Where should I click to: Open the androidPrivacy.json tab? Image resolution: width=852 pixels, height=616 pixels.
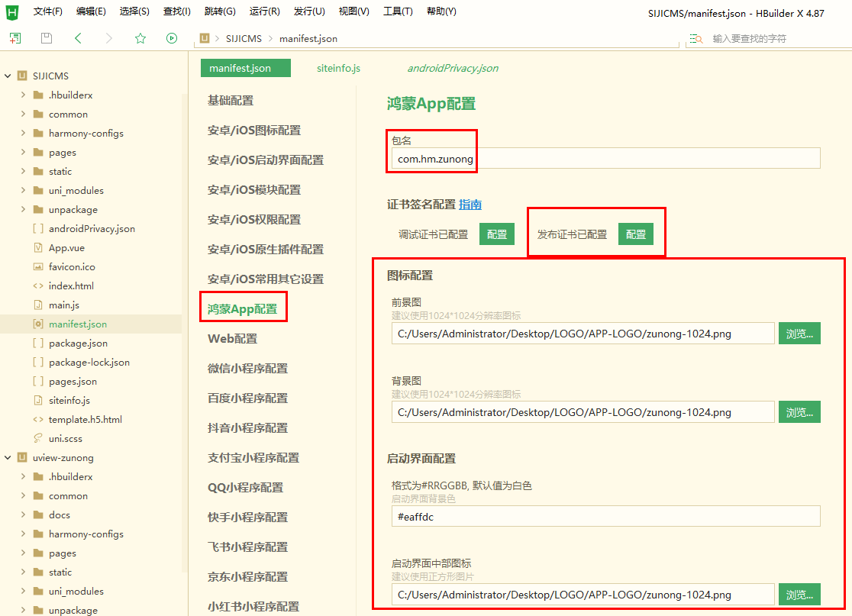point(453,68)
